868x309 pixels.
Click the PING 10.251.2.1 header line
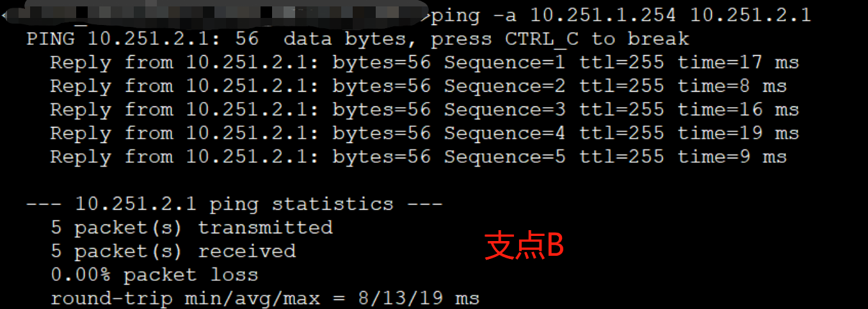tap(142, 39)
